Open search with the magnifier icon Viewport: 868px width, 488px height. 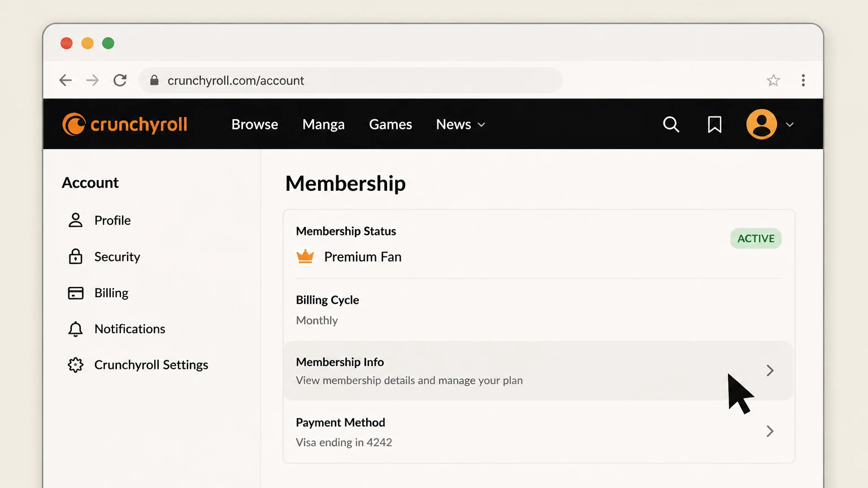click(671, 124)
